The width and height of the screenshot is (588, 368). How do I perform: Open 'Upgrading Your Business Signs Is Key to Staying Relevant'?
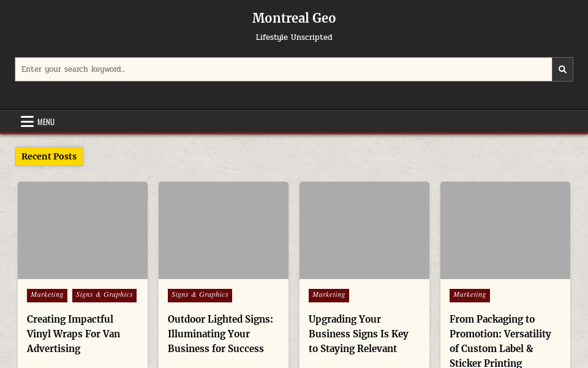[358, 334]
